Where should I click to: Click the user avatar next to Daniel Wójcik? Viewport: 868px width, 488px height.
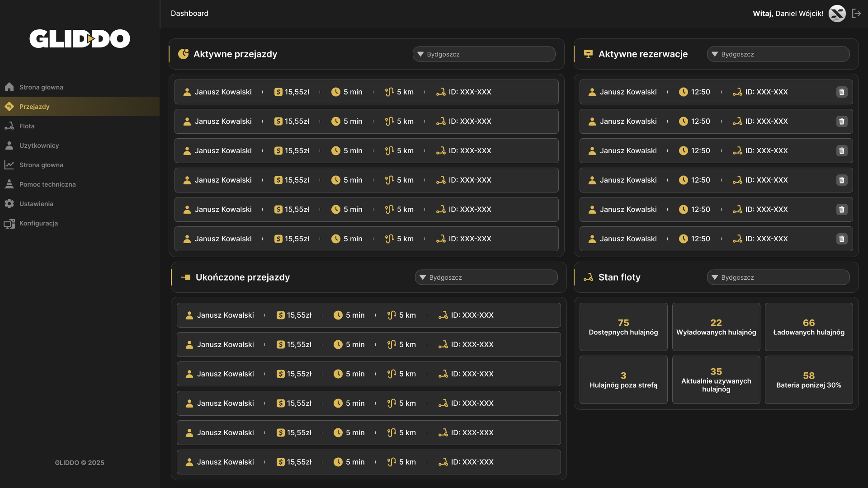point(837,14)
